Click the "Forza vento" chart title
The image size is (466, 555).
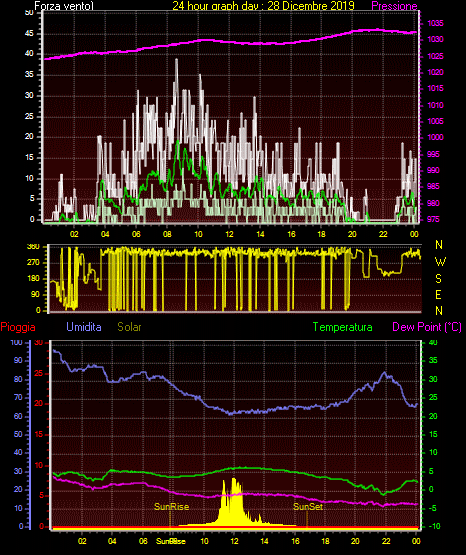(x=64, y=6)
